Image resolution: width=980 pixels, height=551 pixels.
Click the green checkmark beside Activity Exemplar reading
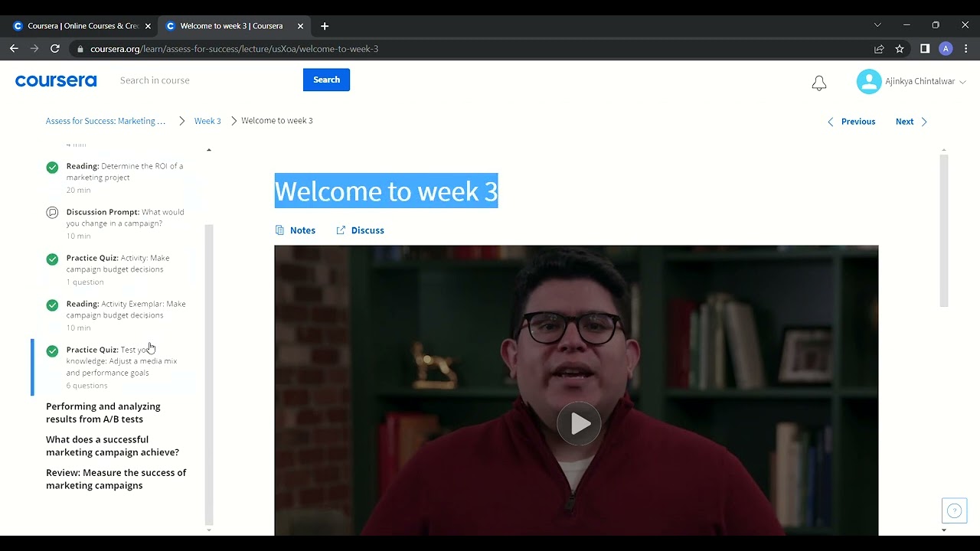coord(52,305)
